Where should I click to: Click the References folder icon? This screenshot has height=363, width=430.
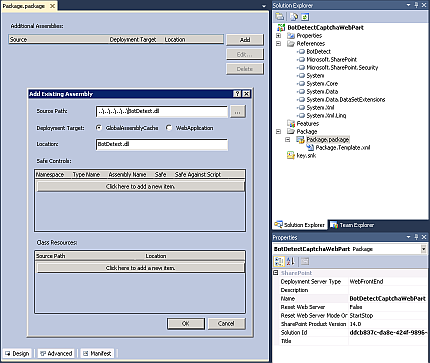(x=291, y=44)
